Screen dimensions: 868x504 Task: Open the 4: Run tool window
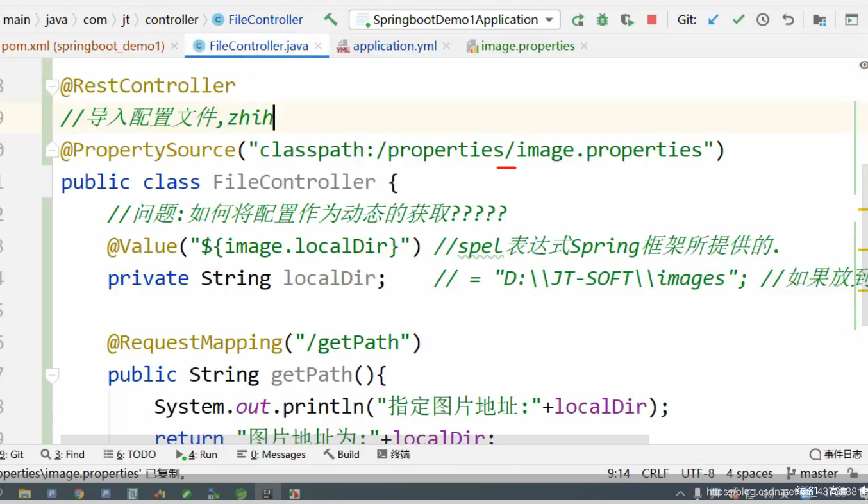click(x=197, y=455)
